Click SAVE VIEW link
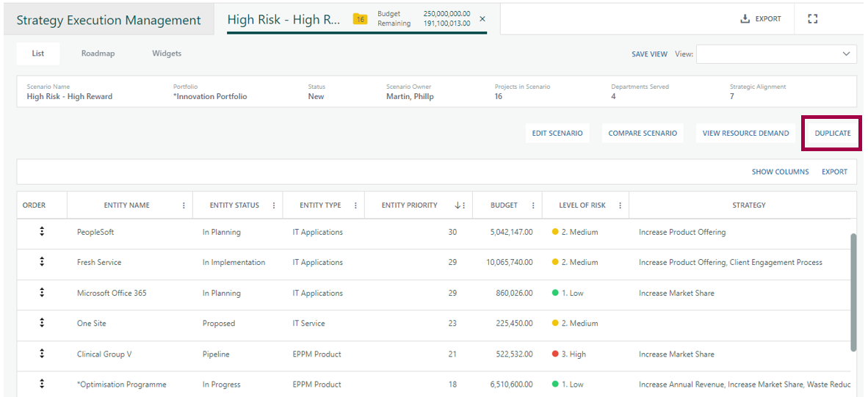 point(649,54)
